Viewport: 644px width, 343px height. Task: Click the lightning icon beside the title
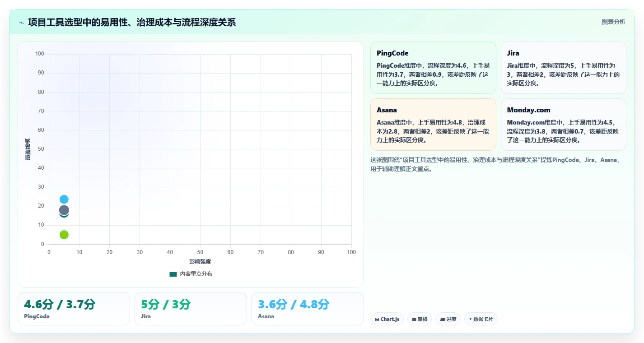(x=21, y=23)
